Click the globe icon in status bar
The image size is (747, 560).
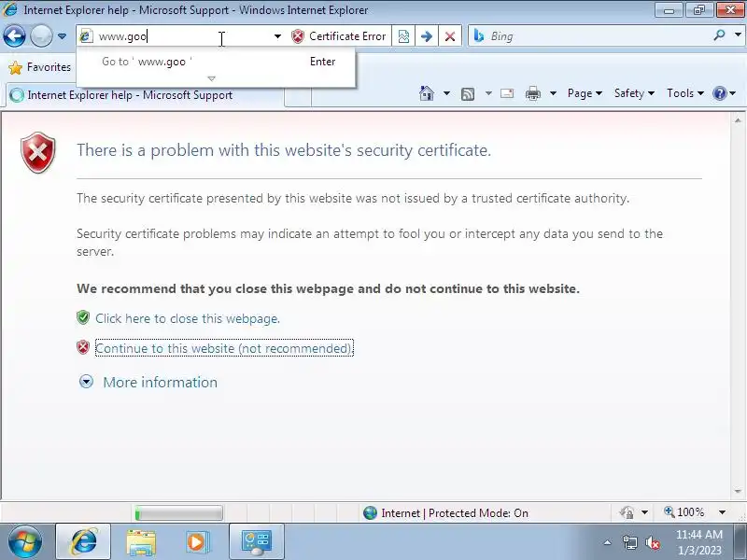click(x=370, y=512)
